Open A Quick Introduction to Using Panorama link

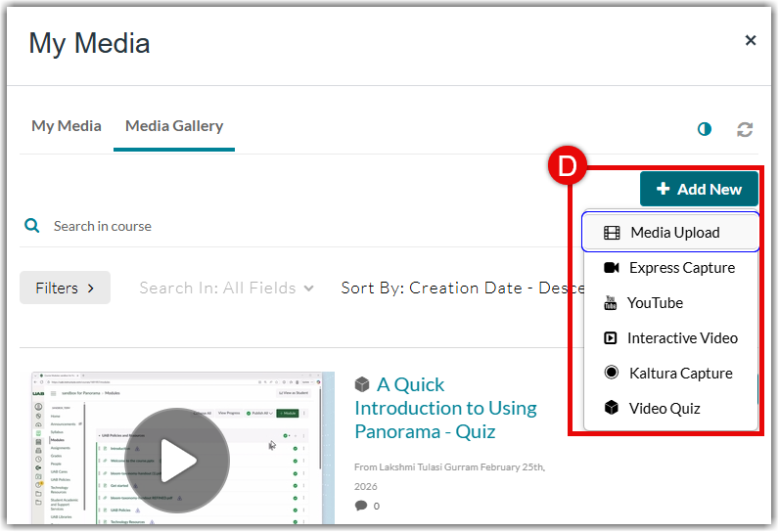pyautogui.click(x=445, y=408)
